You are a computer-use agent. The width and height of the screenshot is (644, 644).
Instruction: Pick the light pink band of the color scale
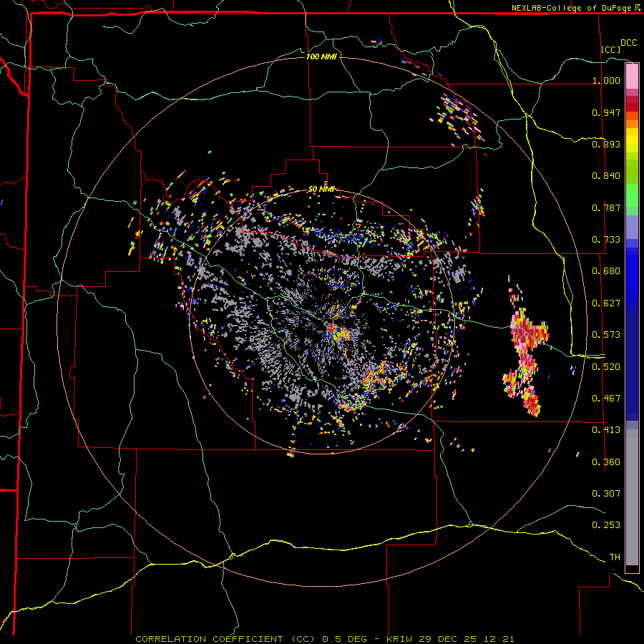tap(632, 77)
